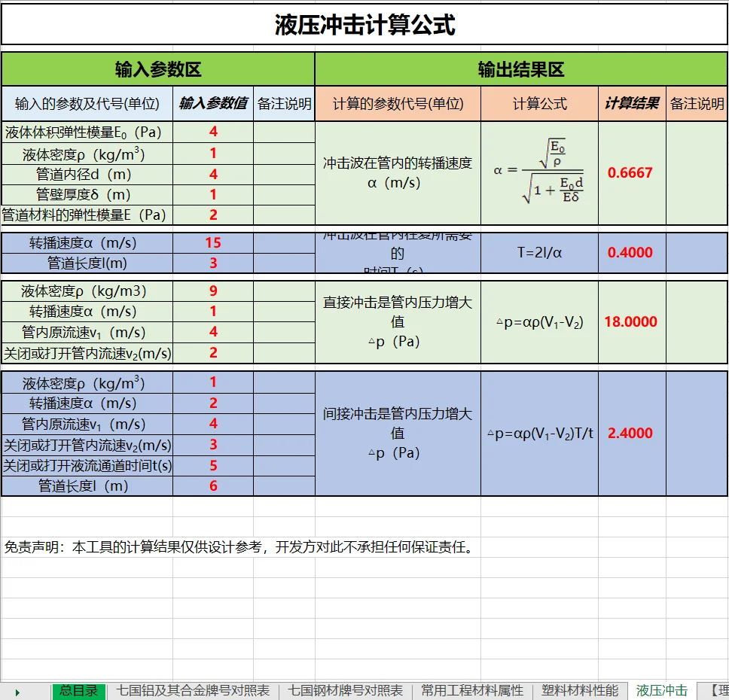Click the 管道长度 input cell showing 3
Screen dimensions: 729x700
(x=214, y=263)
